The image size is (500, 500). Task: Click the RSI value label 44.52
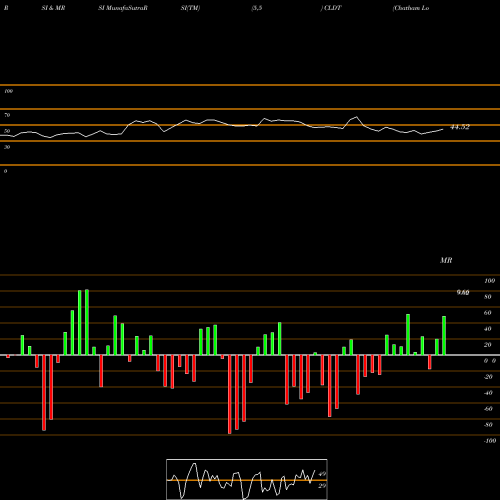(x=460, y=127)
